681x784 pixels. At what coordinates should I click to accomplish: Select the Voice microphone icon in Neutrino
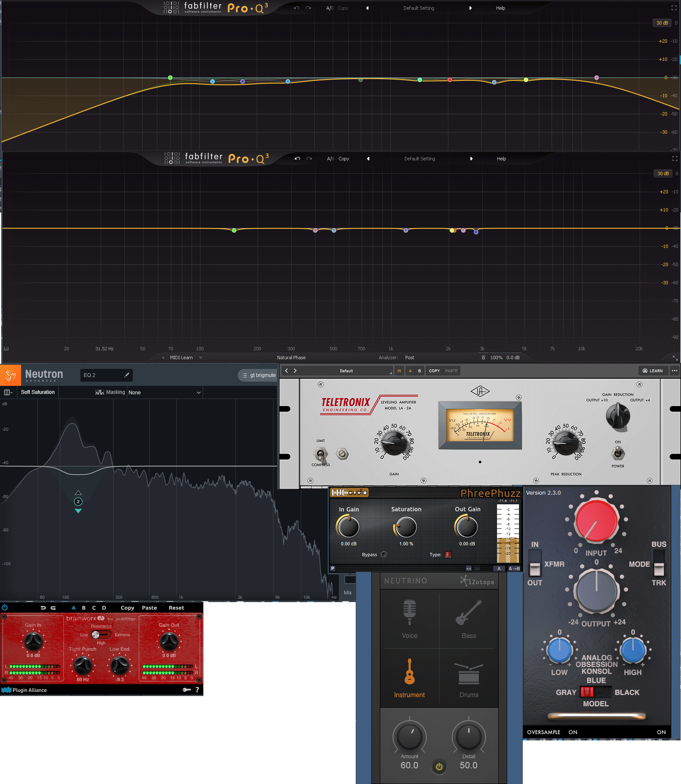pyautogui.click(x=409, y=612)
